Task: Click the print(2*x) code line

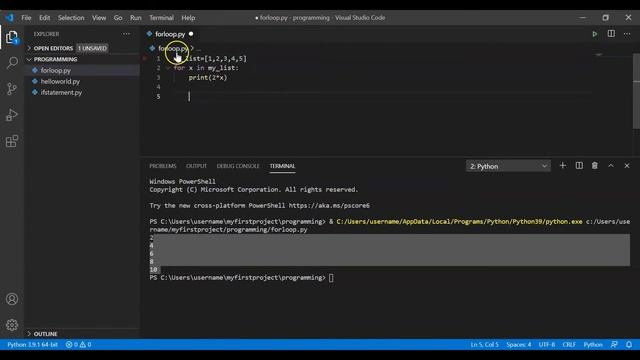Action: coord(207,78)
